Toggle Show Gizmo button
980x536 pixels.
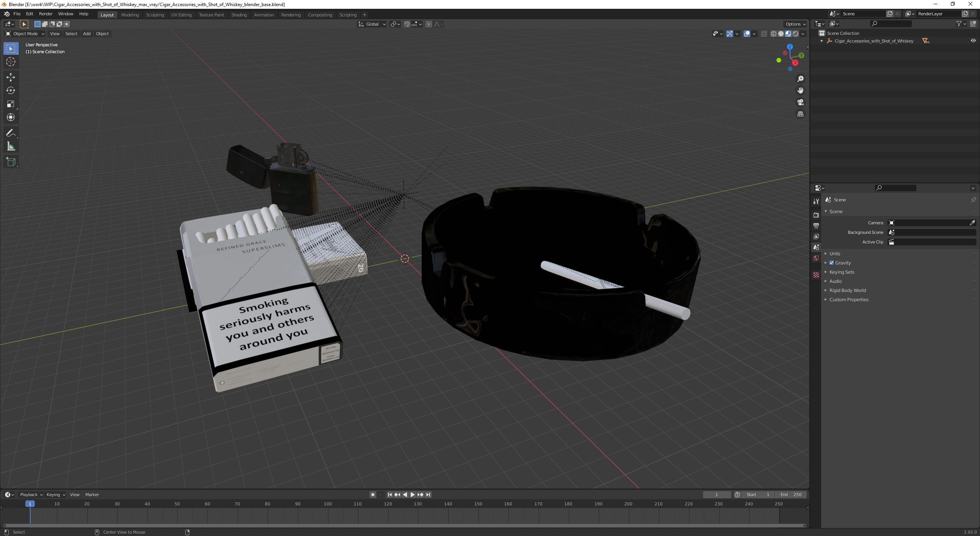730,34
